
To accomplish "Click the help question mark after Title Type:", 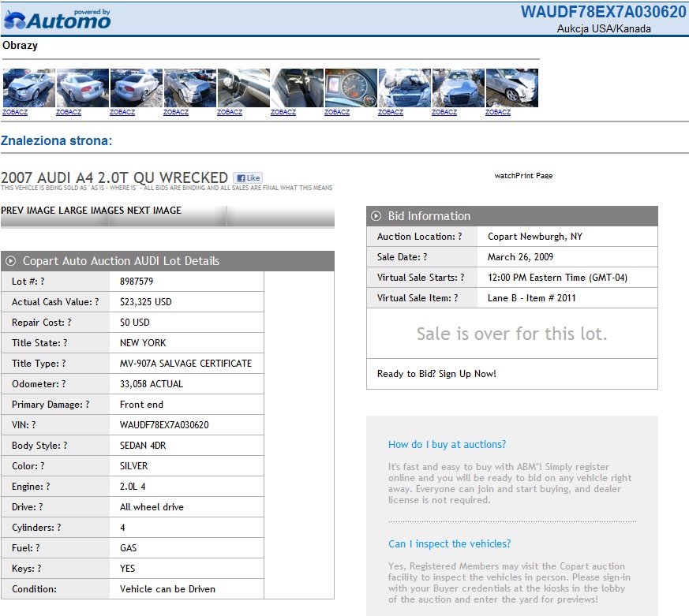I will tap(63, 364).
